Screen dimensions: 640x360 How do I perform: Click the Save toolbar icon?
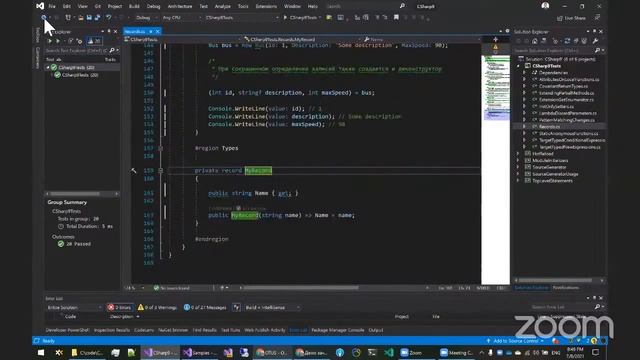pyautogui.click(x=89, y=18)
